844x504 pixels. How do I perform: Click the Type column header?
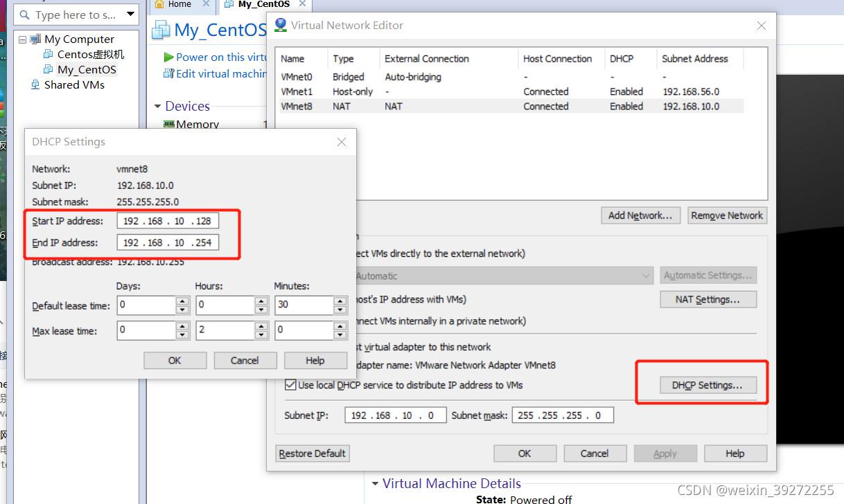(x=354, y=59)
